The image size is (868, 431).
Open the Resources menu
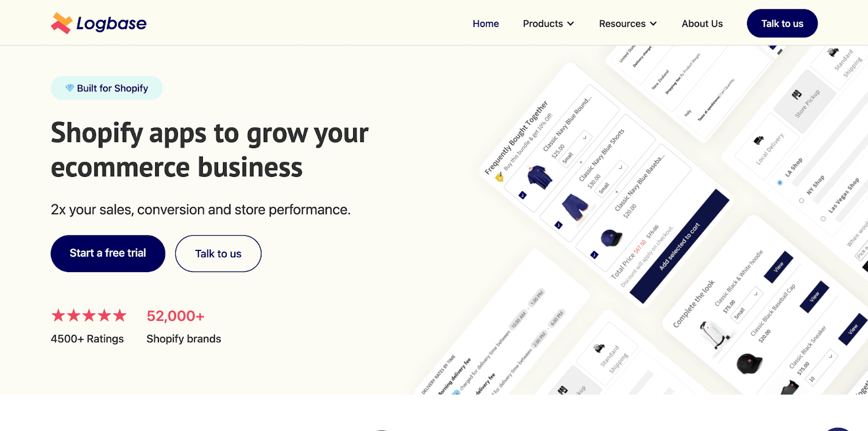(628, 24)
